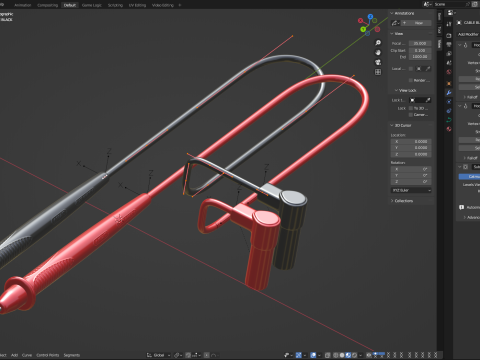Enable Lock To 3D Cursor checkbox
The height and width of the screenshot is (360, 480).
tap(411, 108)
